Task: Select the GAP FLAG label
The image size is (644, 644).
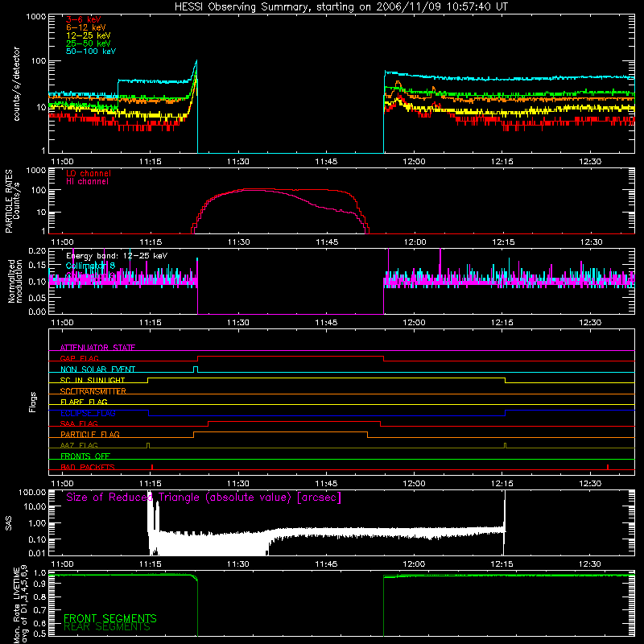Action: [79, 358]
